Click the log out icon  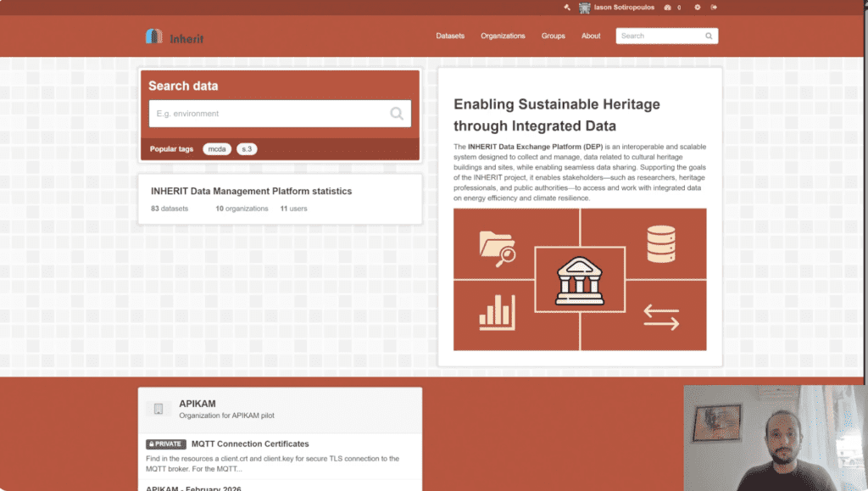(x=714, y=7)
